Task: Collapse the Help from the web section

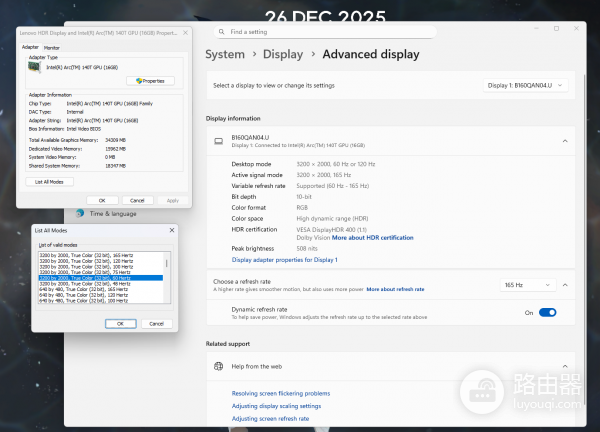Action: pos(565,367)
